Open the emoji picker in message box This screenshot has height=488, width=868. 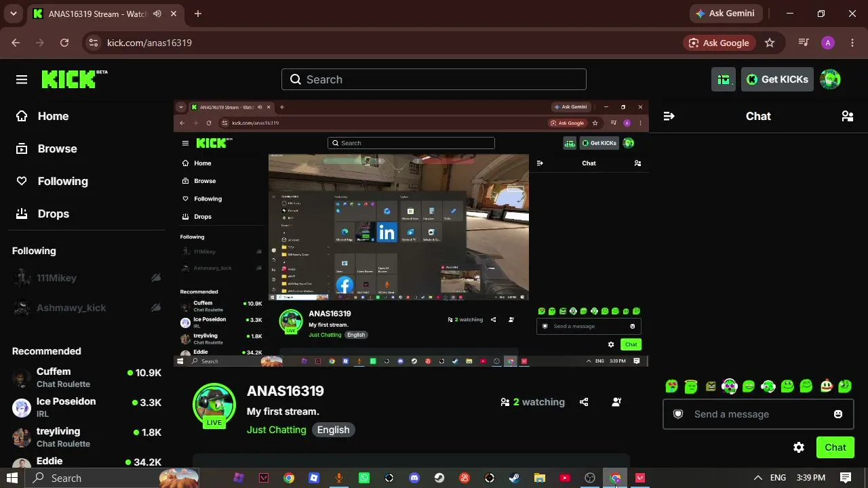click(x=838, y=414)
